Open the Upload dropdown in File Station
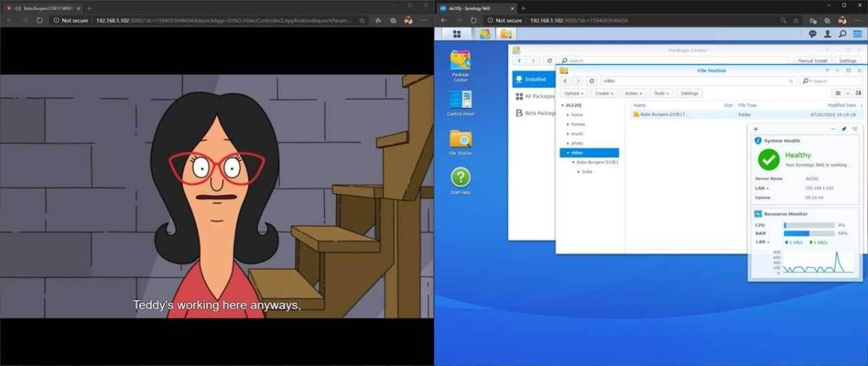Screen dimensions: 868x366 click(x=574, y=93)
